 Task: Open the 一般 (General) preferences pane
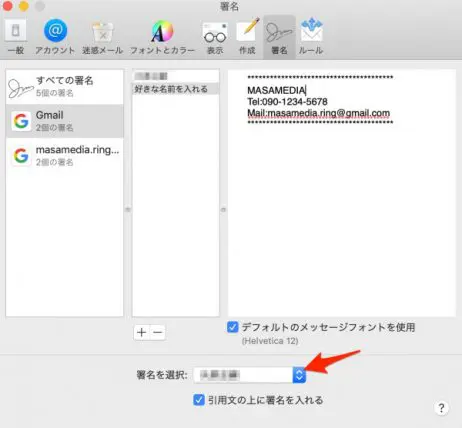point(16,37)
